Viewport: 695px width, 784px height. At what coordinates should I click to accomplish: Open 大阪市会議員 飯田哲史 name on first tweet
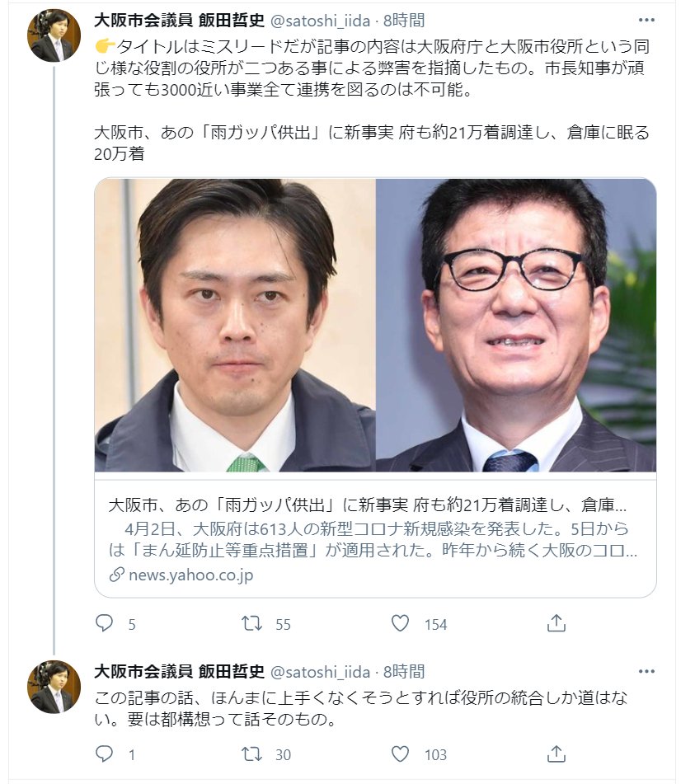click(179, 20)
